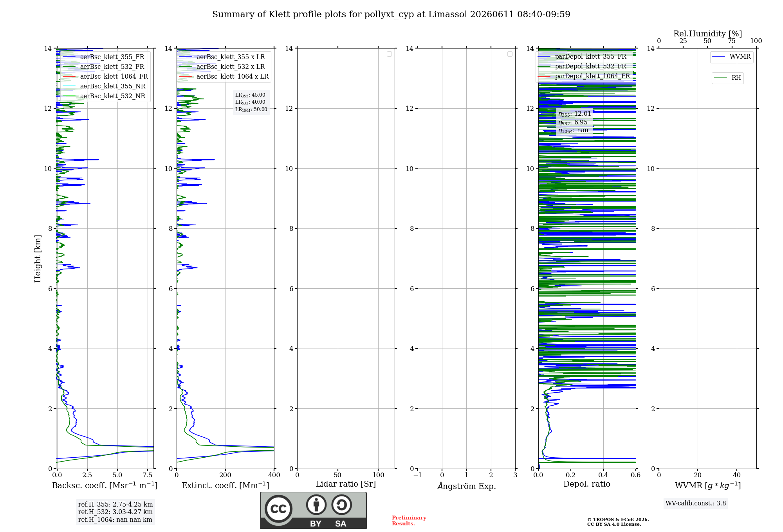Click legend entry 'aerBsc_klett_355 x LR'
783x532 pixels.
(231, 57)
